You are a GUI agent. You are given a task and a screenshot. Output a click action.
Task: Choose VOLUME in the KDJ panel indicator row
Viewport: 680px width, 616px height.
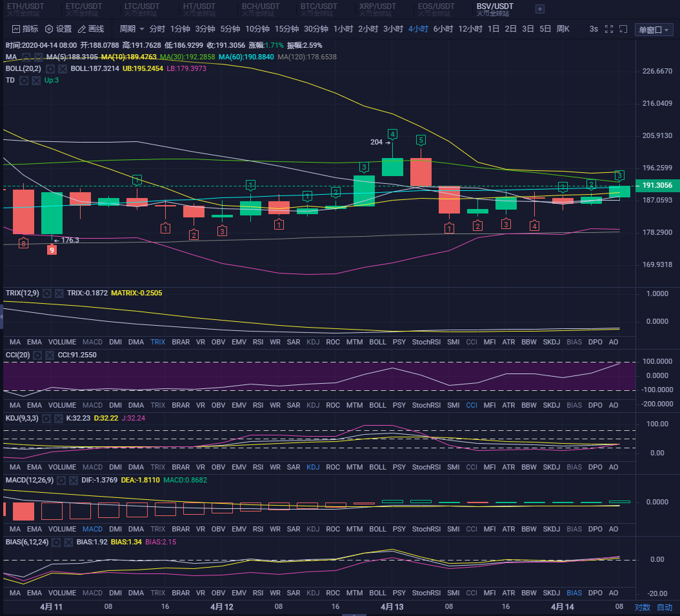point(62,467)
